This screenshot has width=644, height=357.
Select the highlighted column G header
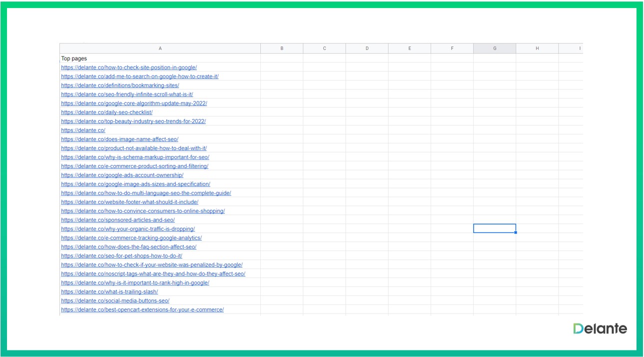(495, 48)
